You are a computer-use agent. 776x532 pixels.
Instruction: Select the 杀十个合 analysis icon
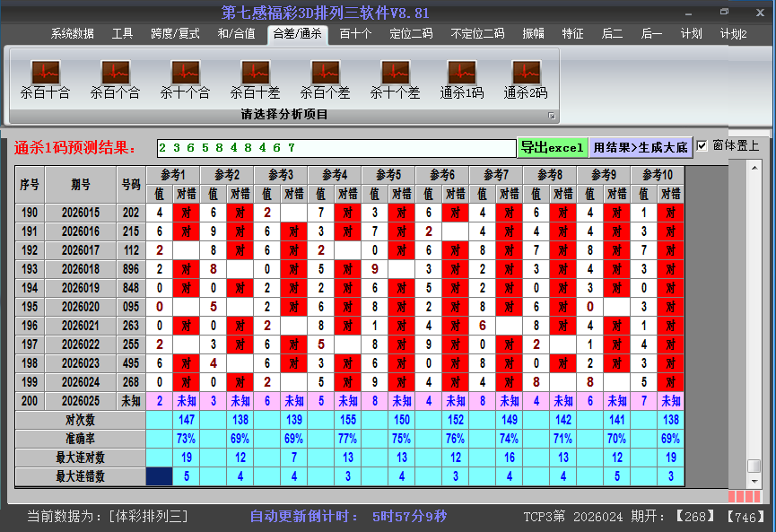[x=184, y=76]
